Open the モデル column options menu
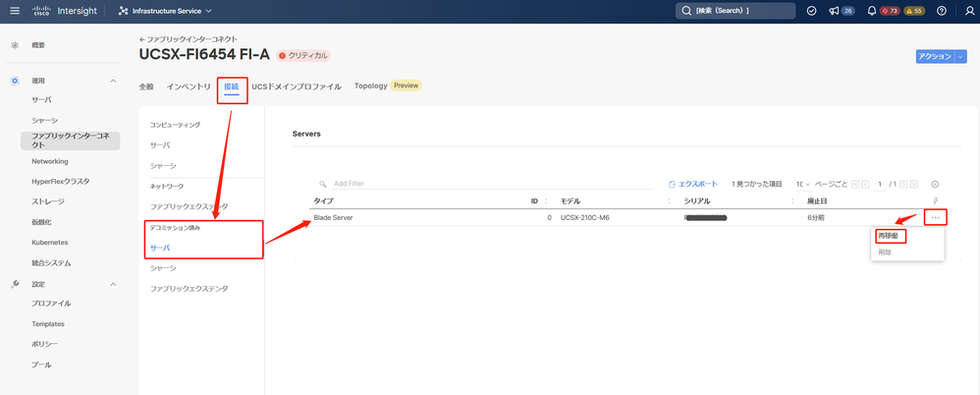980x395 pixels. [669, 201]
